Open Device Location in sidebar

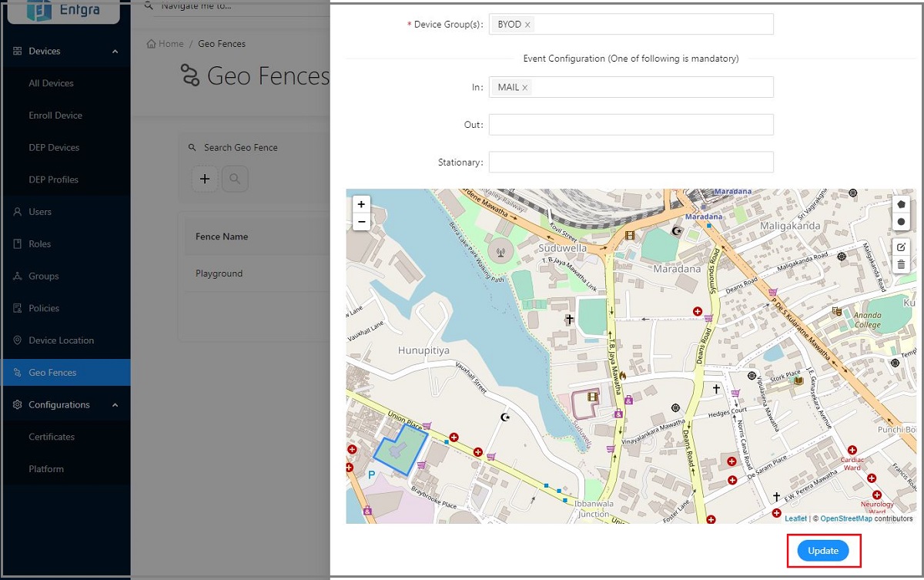61,340
